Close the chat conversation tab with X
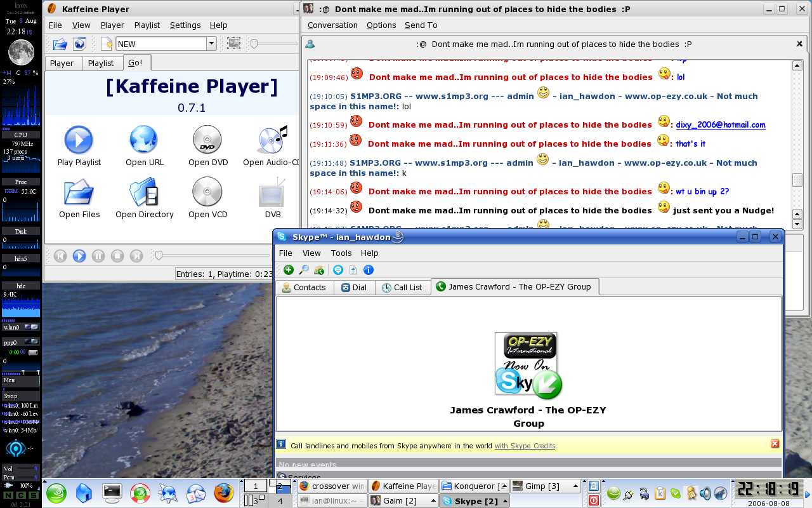Viewport: 812px width, 508px height. pyautogui.click(x=799, y=44)
